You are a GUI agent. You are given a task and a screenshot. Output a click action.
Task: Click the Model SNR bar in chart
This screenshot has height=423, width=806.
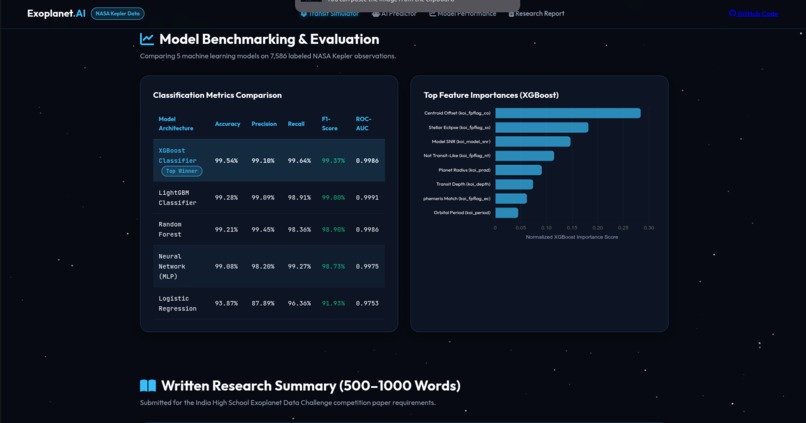click(533, 141)
